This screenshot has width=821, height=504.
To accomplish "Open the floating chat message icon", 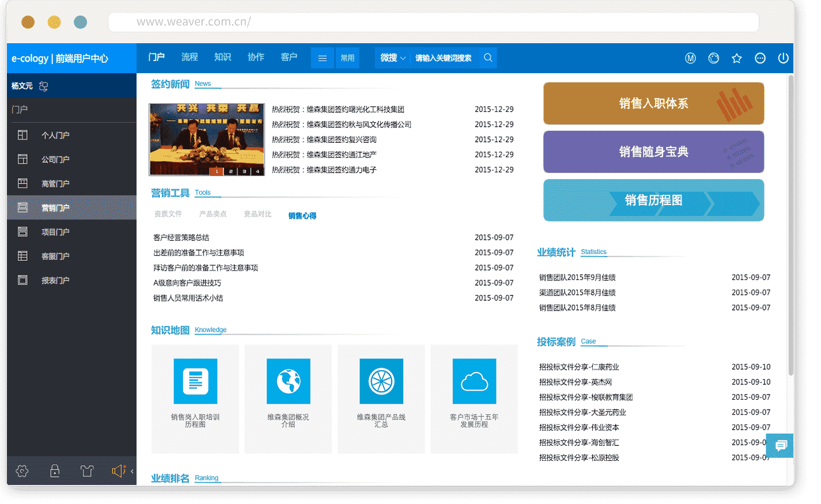I will point(781,445).
